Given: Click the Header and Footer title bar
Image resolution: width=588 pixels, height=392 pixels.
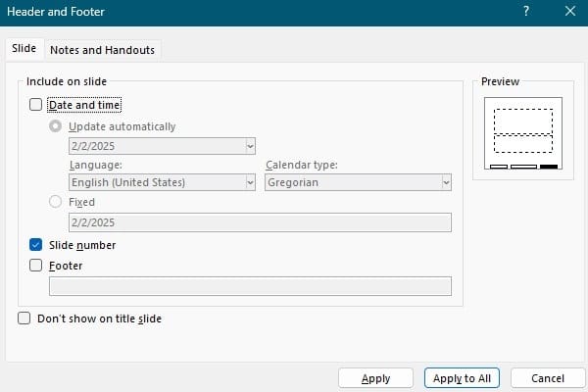Looking at the screenshot, I should pyautogui.click(x=245, y=13).
